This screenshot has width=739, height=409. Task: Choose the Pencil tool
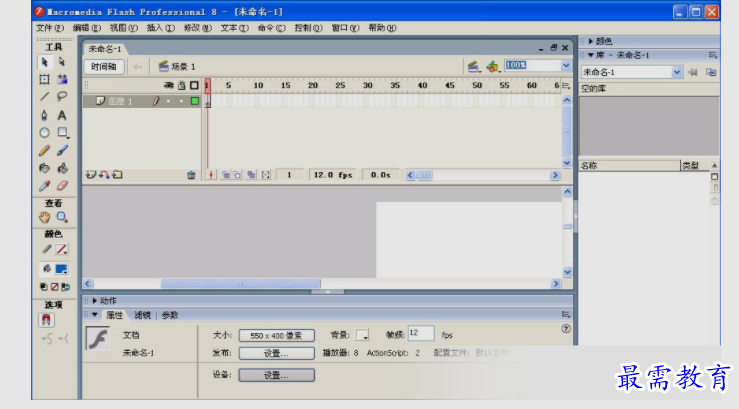point(44,150)
